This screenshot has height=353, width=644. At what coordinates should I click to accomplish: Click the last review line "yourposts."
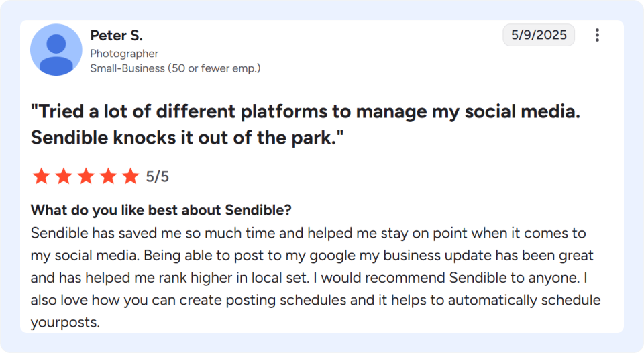click(65, 322)
